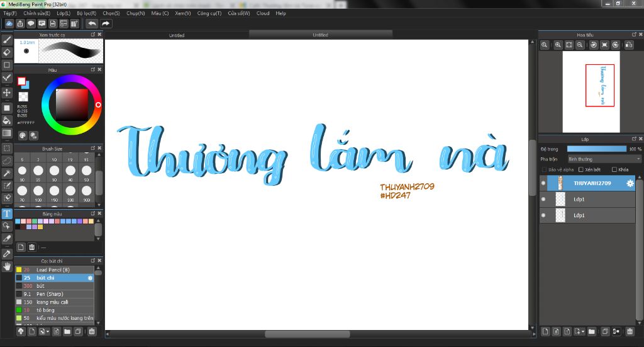Image resolution: width=644 pixels, height=347 pixels.
Task: Open the Chỉnh sửa(E) menu
Action: click(x=36, y=13)
